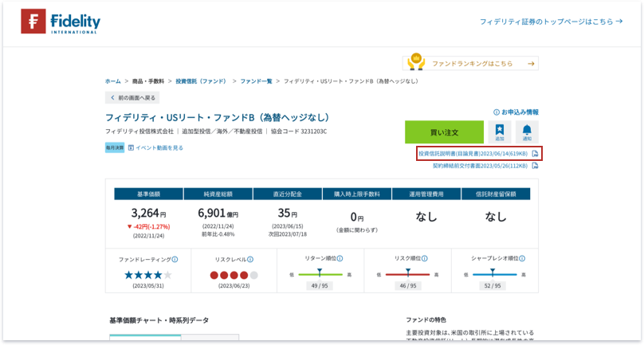Select the first chart tab under 基準価額チャート
The width and height of the screenshot is (644, 345).
(x=145, y=338)
